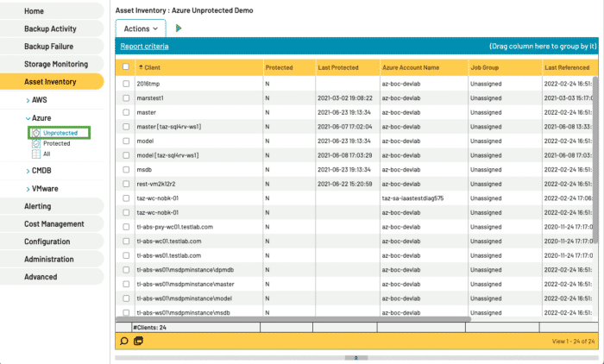Open the Backup Activity menu

tap(52, 28)
